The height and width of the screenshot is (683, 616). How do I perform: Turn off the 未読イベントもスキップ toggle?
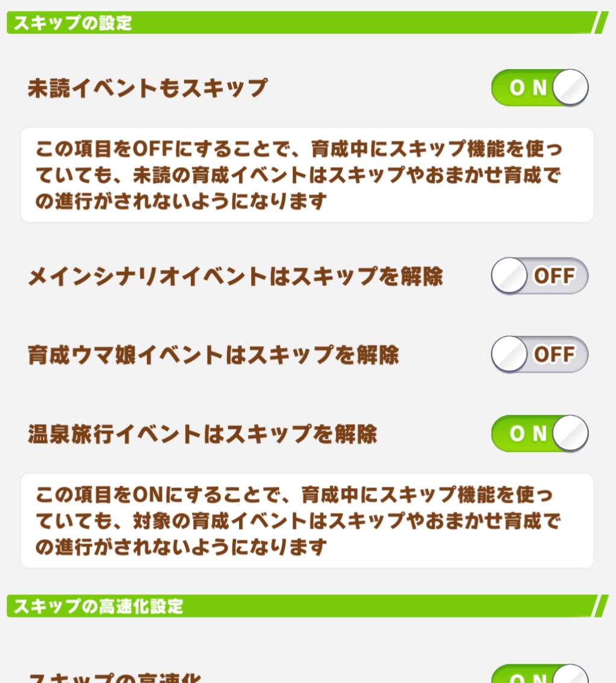(x=539, y=88)
